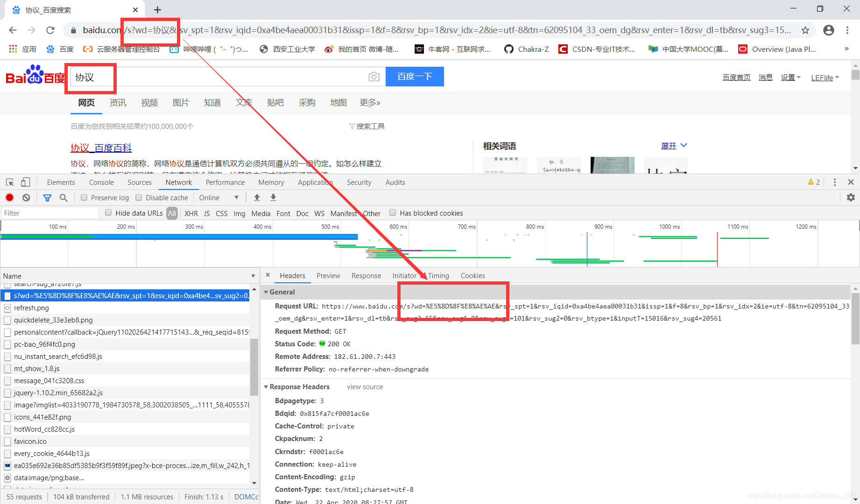Image resolution: width=860 pixels, height=504 pixels.
Task: Stop recording network log with red button
Action: point(9,197)
